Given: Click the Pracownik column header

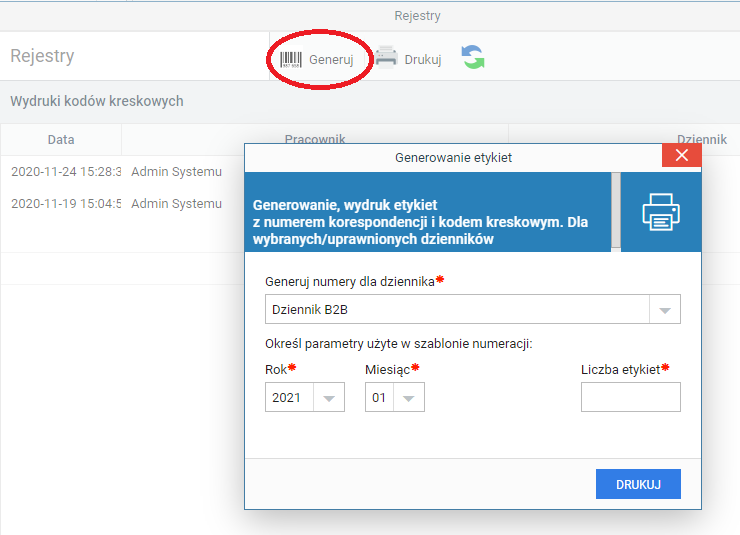Looking at the screenshot, I should [315, 140].
